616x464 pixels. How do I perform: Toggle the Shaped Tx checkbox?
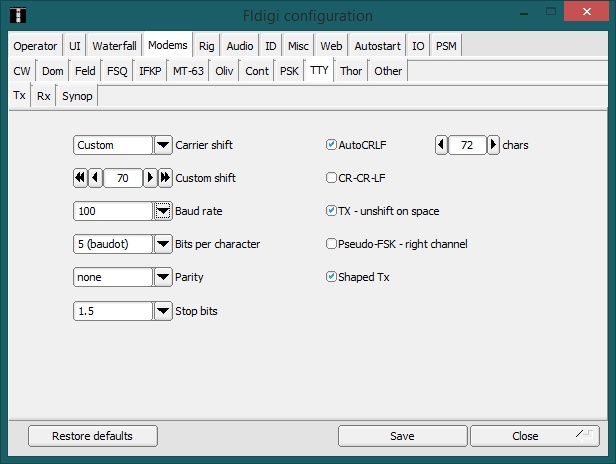(x=331, y=277)
